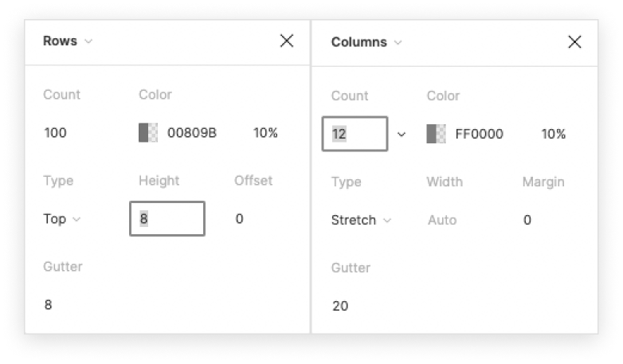Expand the Stretch type dropdown
Image resolution: width=623 pixels, height=364 pixels.
(362, 220)
